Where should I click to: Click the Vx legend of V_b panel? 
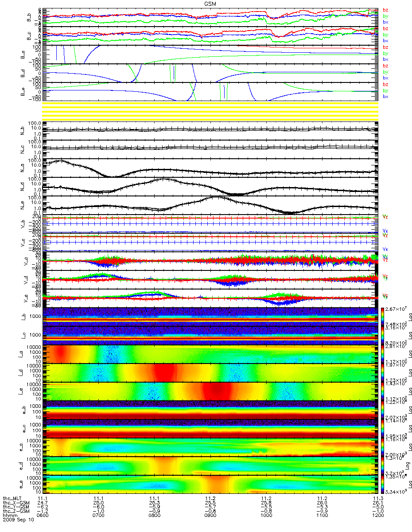coord(385,231)
